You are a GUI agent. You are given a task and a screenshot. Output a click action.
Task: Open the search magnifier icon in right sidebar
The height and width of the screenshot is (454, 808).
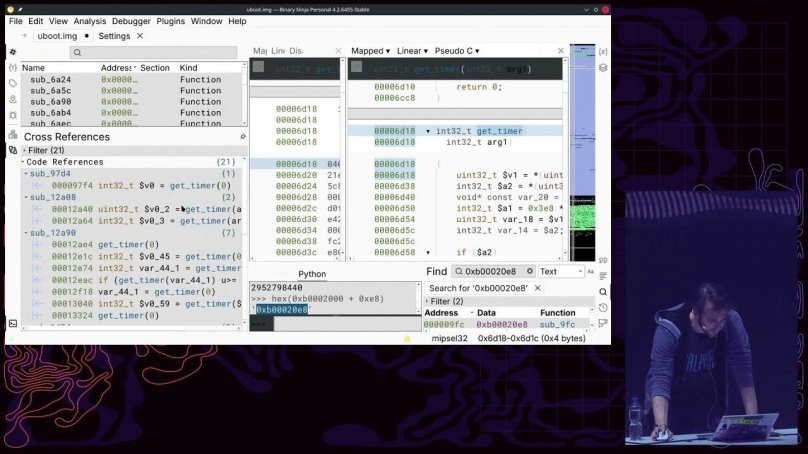603,291
